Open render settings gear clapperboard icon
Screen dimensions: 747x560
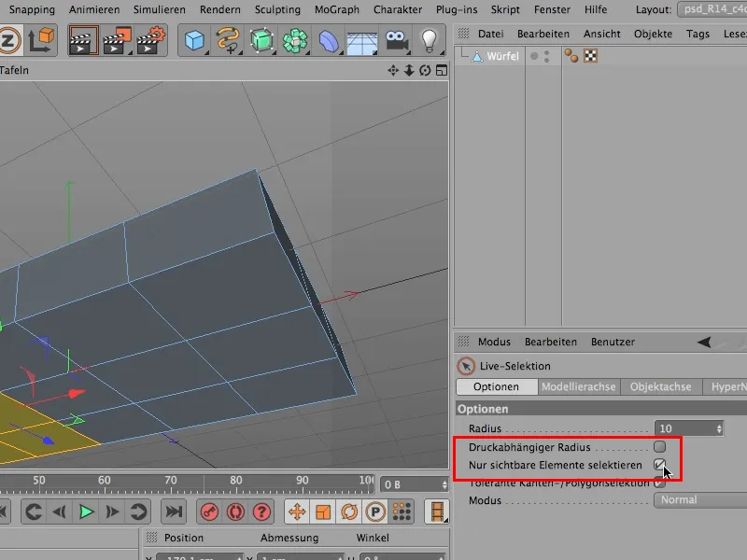(x=150, y=40)
